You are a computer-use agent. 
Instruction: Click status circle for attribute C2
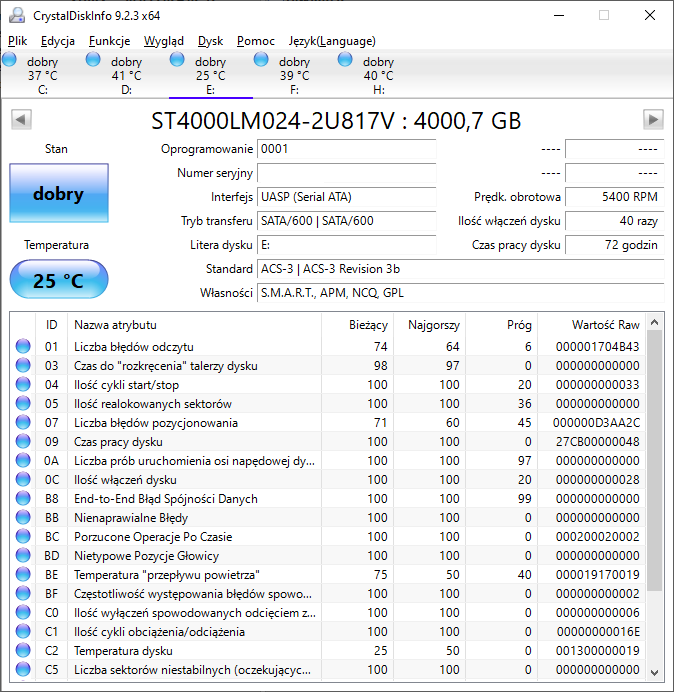[23, 650]
